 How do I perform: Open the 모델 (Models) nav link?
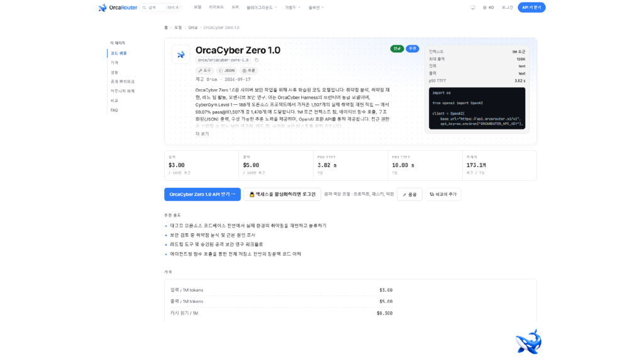coord(197,8)
